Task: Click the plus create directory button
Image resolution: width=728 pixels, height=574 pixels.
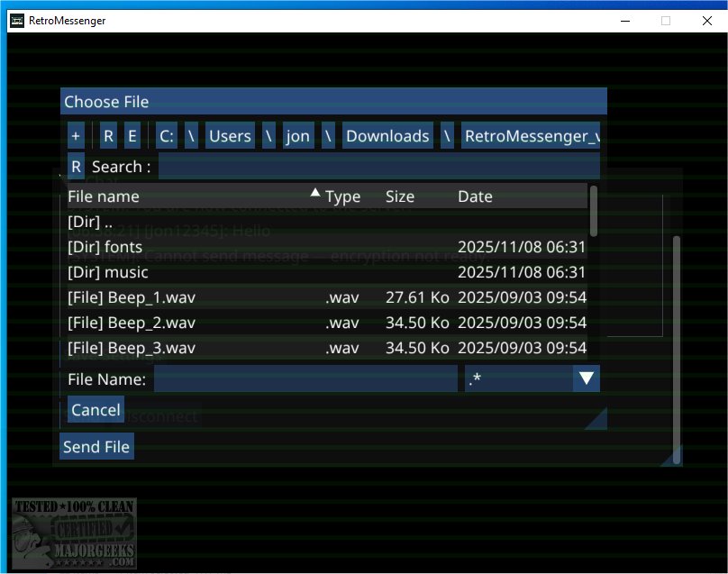Action: coord(76,136)
